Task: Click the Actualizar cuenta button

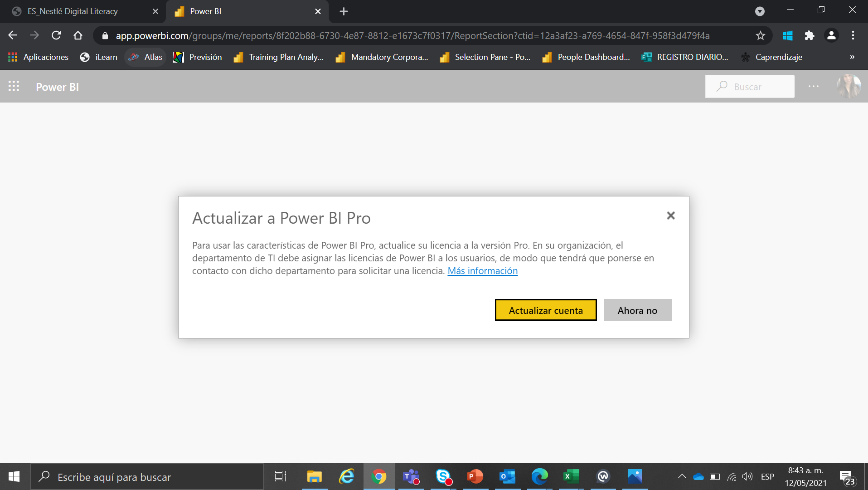Action: [546, 310]
